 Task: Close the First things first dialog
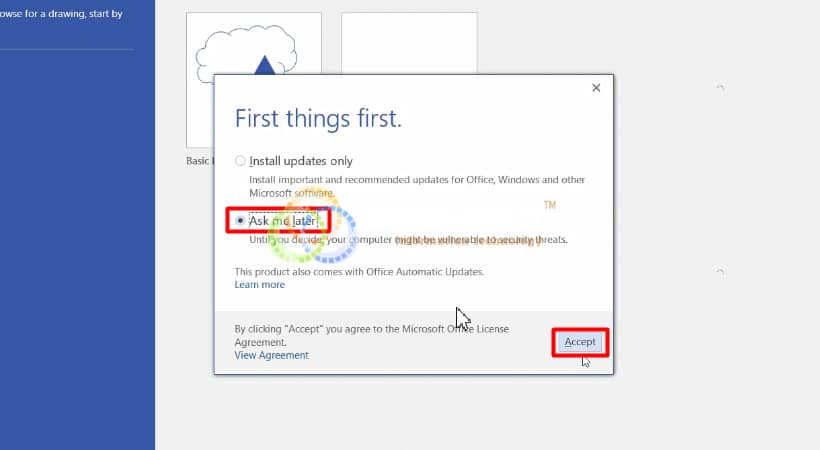click(596, 88)
